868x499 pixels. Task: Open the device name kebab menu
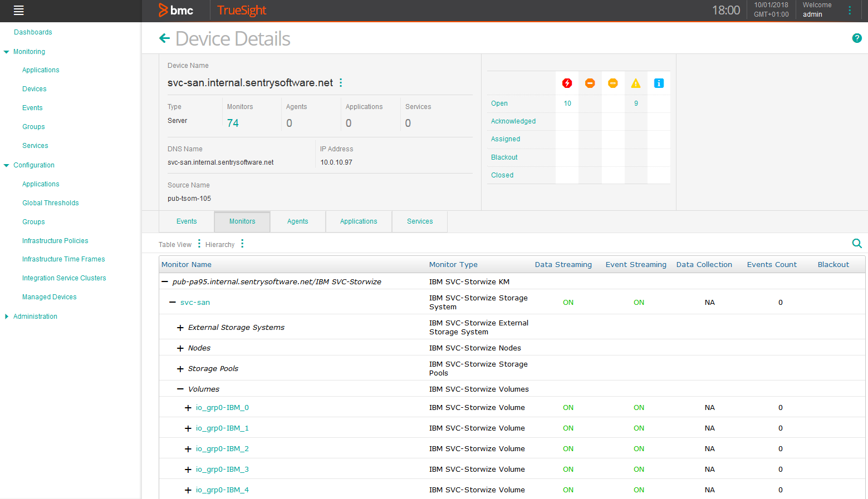[x=340, y=82]
